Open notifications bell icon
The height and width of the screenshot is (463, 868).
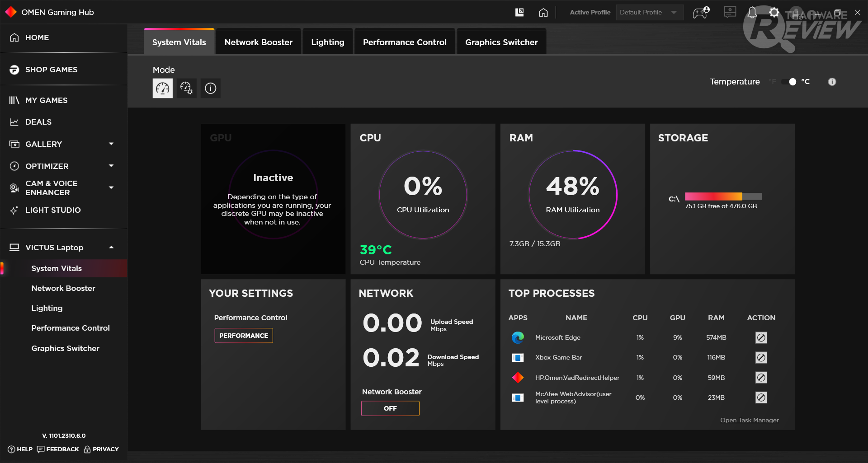752,13
